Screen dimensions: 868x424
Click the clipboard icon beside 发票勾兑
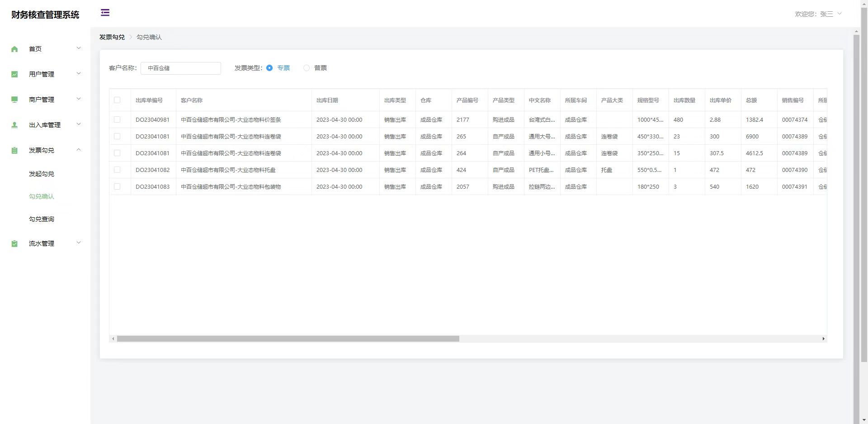point(14,150)
